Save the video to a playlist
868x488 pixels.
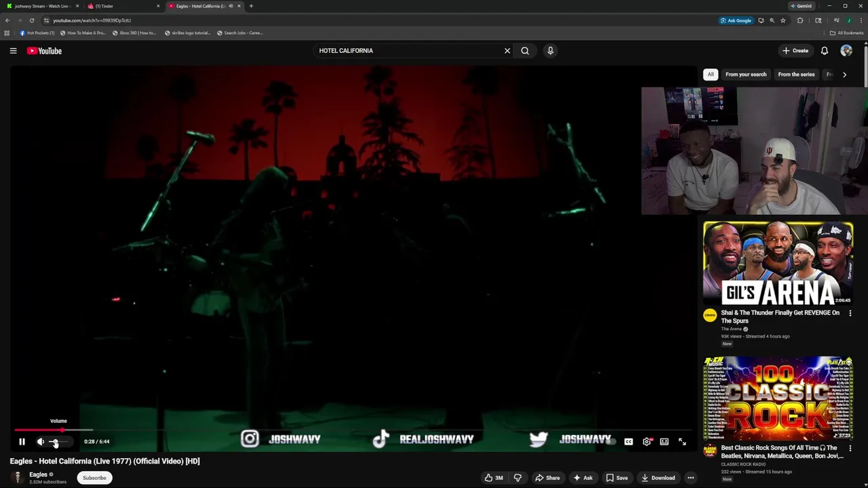tap(616, 478)
